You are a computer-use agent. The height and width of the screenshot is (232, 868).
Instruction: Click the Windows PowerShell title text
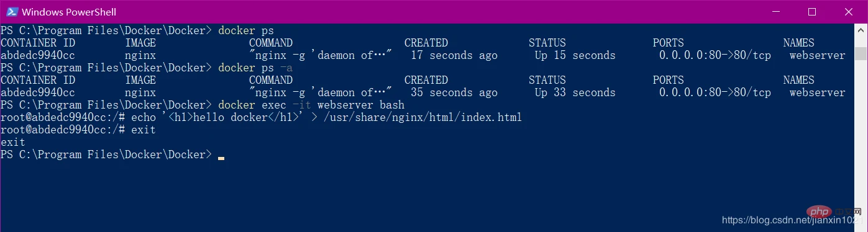click(x=69, y=12)
